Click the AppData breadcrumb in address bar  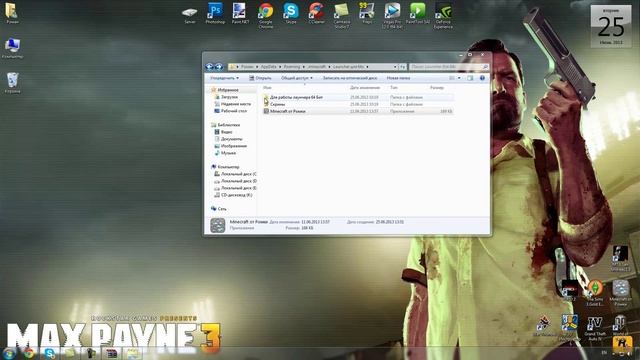(x=268, y=67)
